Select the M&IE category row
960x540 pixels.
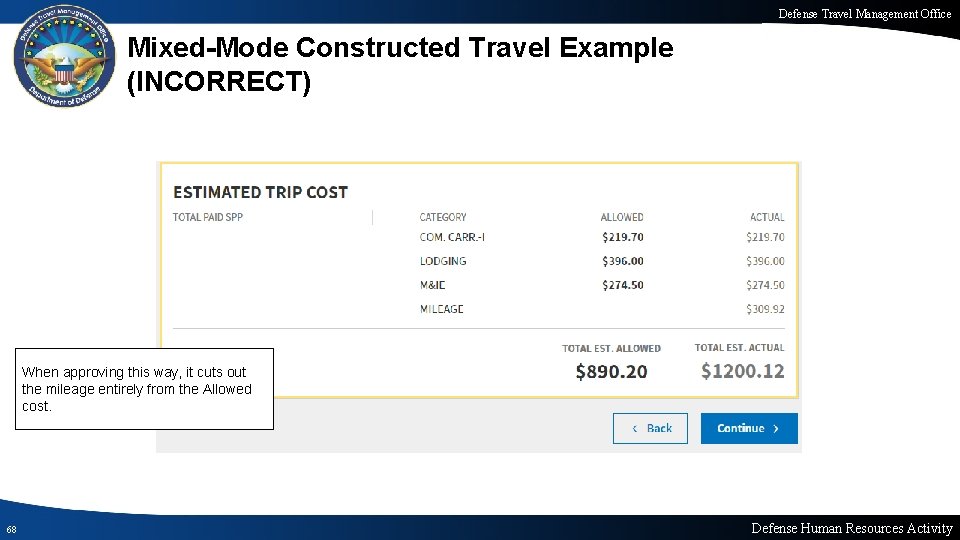point(433,285)
